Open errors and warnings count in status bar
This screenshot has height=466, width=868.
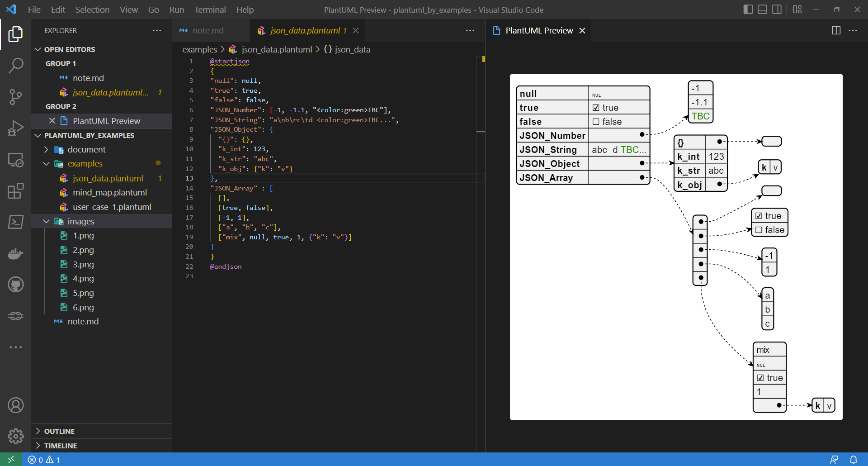[44, 460]
